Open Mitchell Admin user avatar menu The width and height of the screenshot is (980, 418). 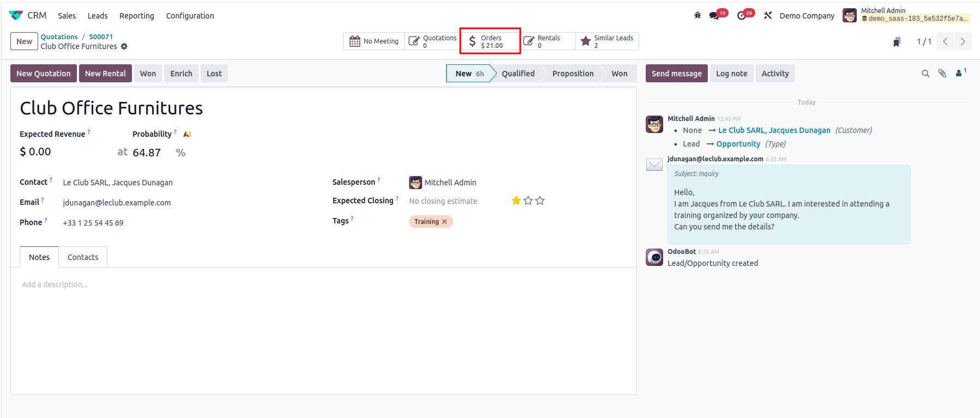849,15
